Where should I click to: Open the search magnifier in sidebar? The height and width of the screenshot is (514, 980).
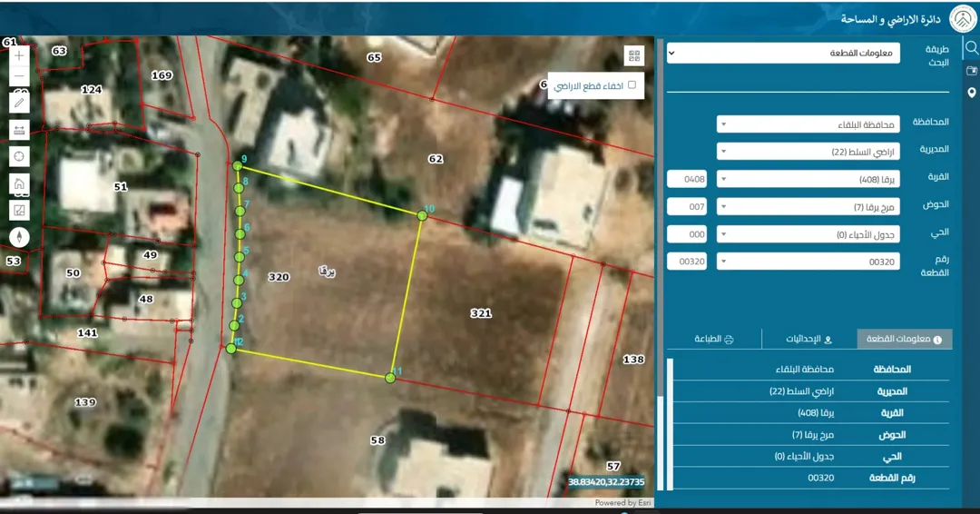point(971,48)
